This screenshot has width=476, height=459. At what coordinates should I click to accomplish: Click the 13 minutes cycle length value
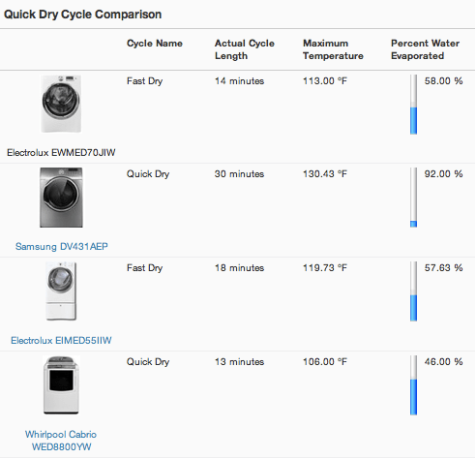tap(240, 362)
